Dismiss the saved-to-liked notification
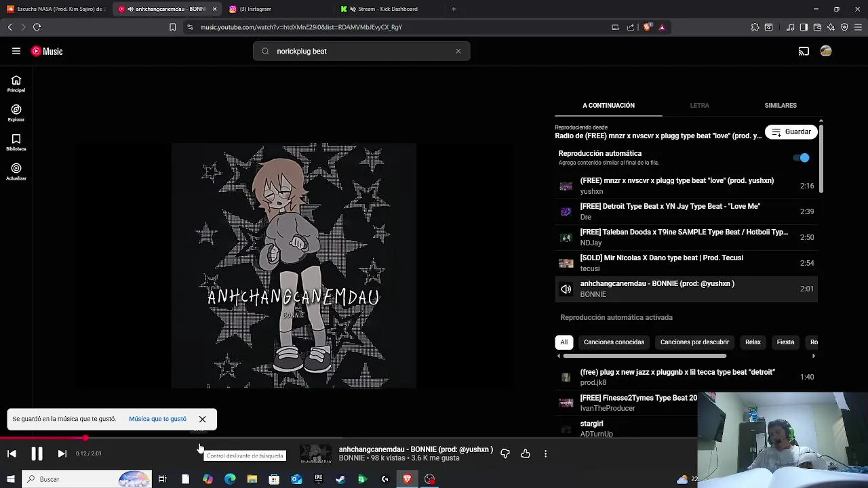 pos(202,419)
